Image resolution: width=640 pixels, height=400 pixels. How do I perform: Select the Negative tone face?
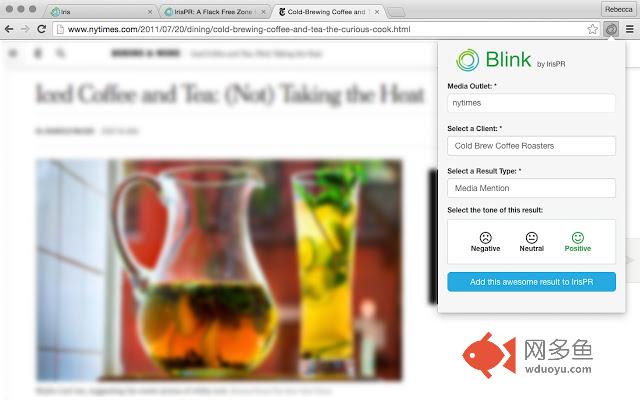click(485, 242)
